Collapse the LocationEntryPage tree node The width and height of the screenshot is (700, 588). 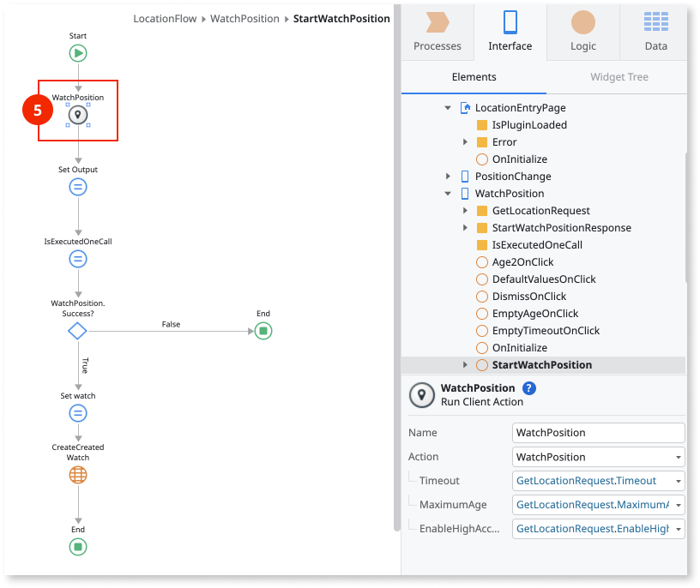tap(448, 108)
